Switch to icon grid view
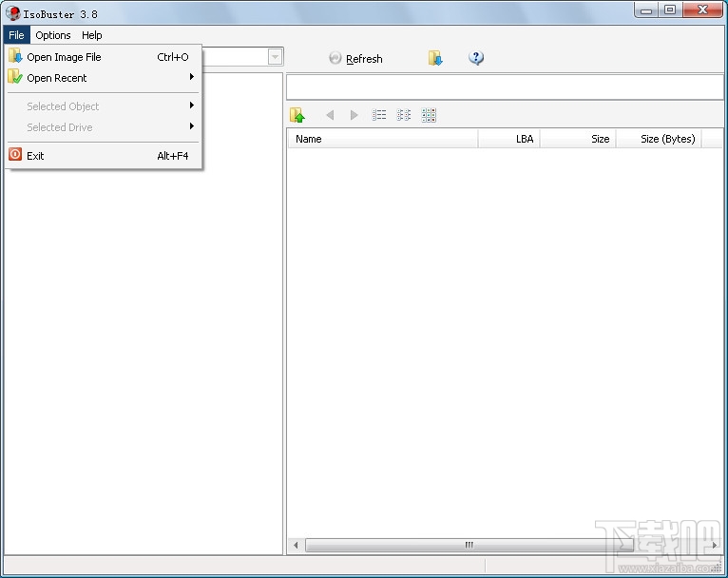728x578 pixels. [x=429, y=115]
